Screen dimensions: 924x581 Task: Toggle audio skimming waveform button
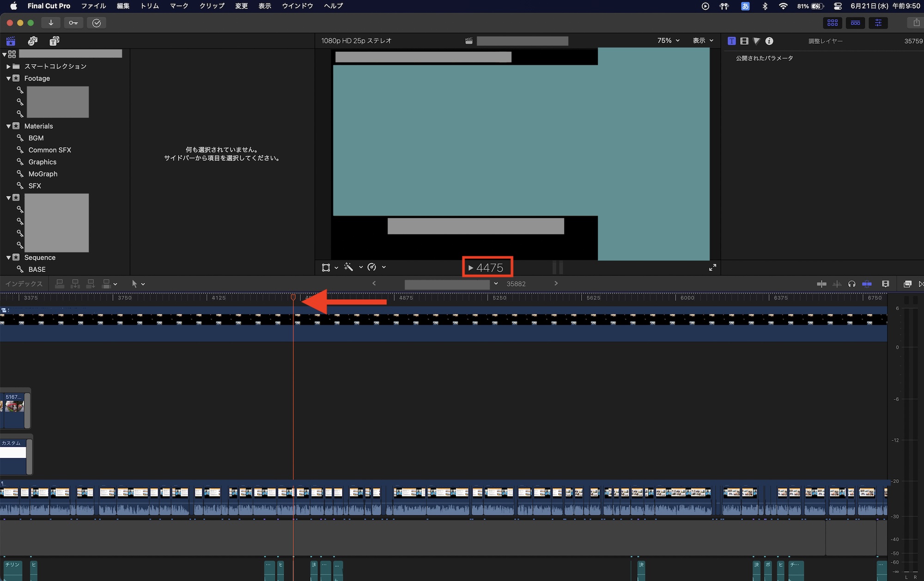pos(837,284)
